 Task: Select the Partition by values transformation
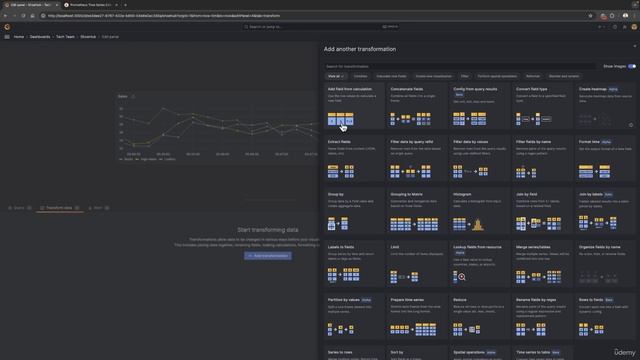354,317
